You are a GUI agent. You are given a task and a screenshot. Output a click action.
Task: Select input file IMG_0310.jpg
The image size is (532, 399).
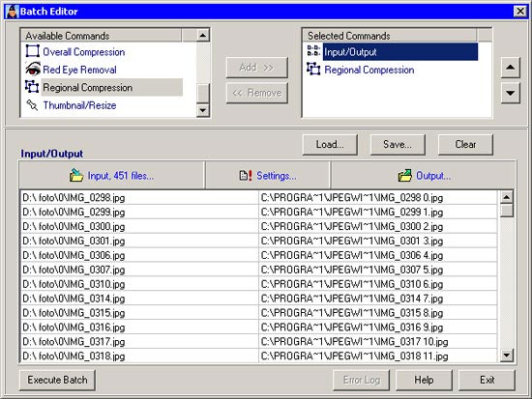pyautogui.click(x=139, y=284)
